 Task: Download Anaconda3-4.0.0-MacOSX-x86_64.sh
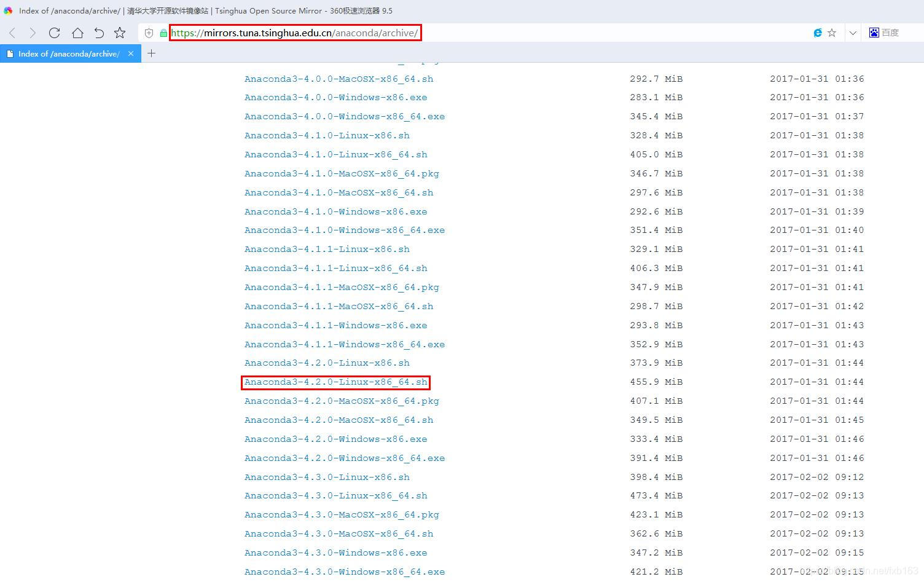(339, 79)
